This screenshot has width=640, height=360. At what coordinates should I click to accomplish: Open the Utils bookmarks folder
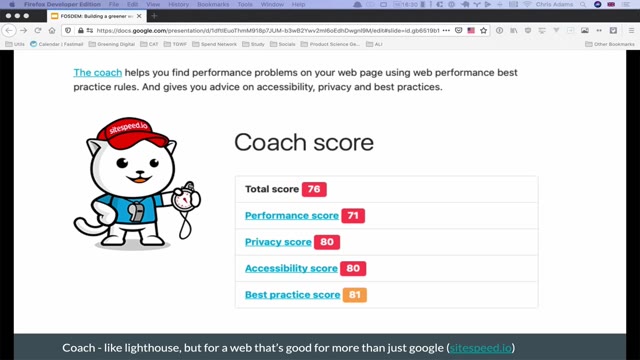15,44
